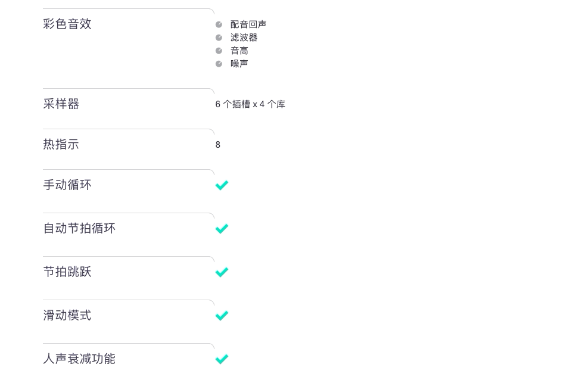588x383 pixels.
Task: Click the knob icon beside 噪声
Action: 219,64
